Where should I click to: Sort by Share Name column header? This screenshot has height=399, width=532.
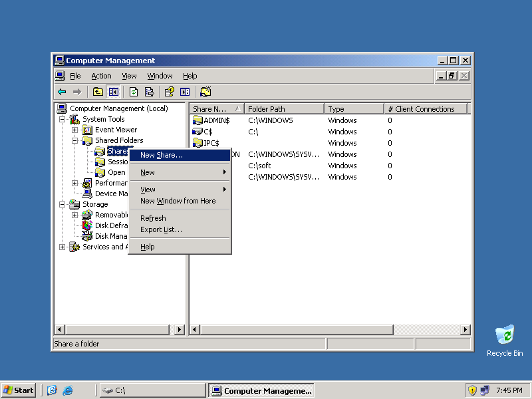(217, 109)
